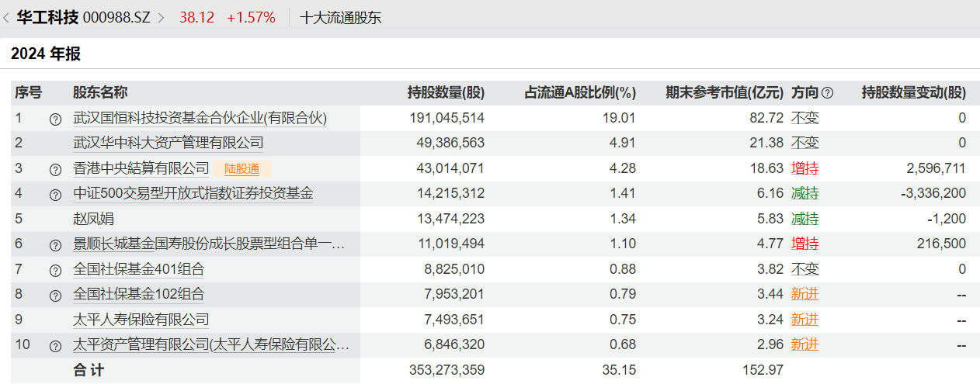
Task: Select holding value 8,825,010
Action: 454,269
